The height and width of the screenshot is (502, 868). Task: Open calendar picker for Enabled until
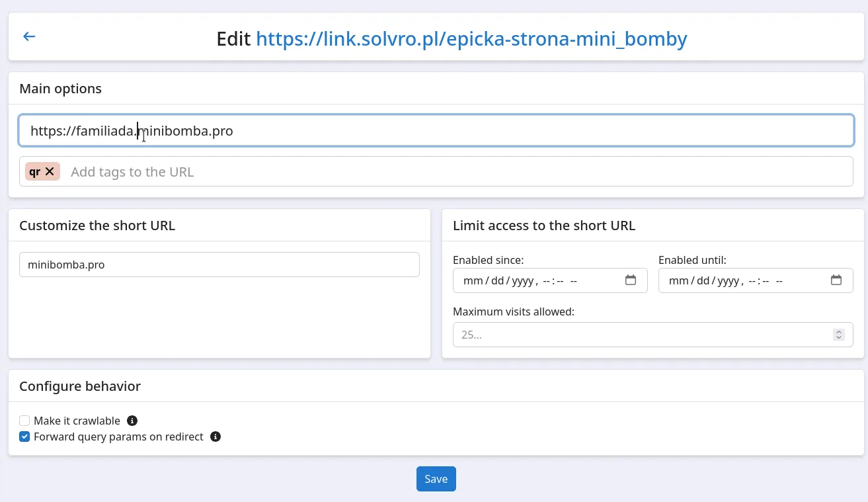(x=836, y=280)
